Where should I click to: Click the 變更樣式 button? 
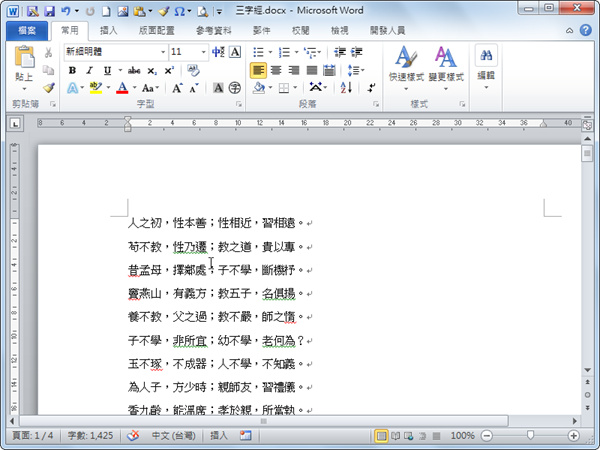pos(446,68)
